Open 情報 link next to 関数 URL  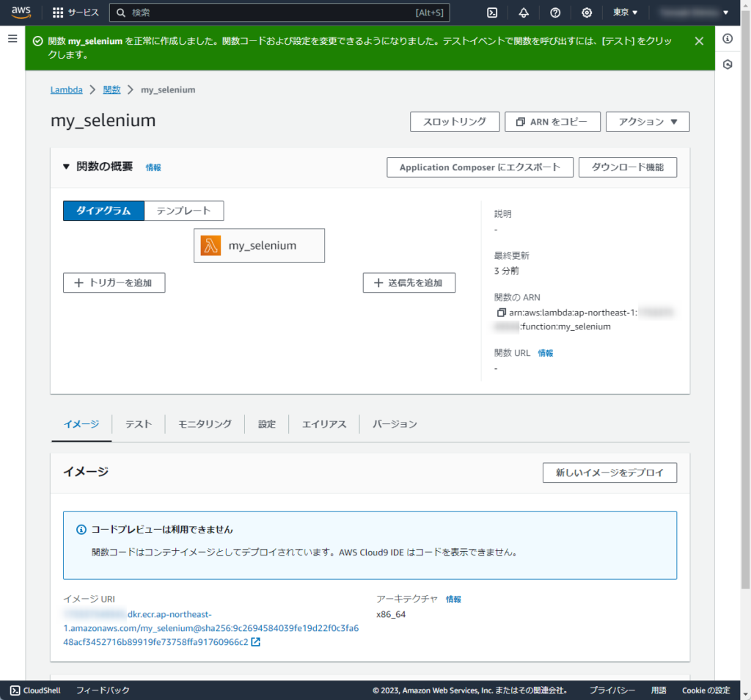[546, 353]
